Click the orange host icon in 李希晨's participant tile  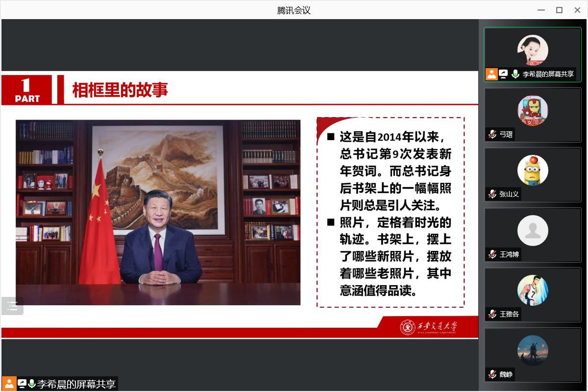[x=491, y=74]
